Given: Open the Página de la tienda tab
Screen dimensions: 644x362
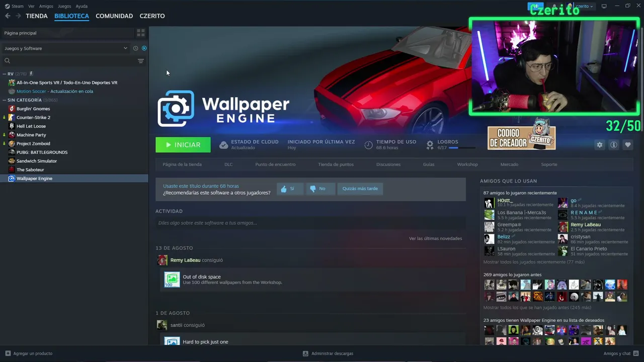Looking at the screenshot, I should (x=182, y=164).
